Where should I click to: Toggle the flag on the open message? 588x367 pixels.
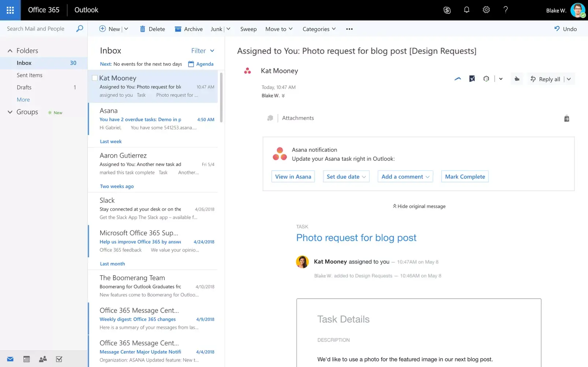point(472,78)
